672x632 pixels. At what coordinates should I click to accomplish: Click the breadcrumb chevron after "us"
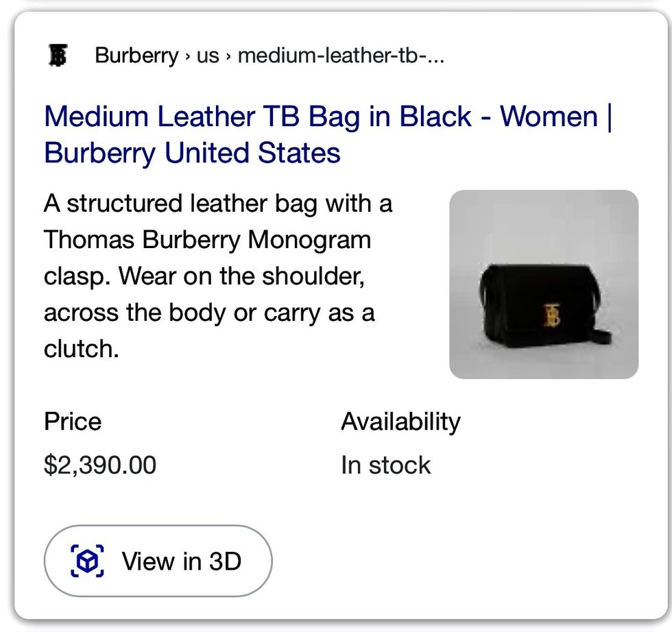point(228,56)
